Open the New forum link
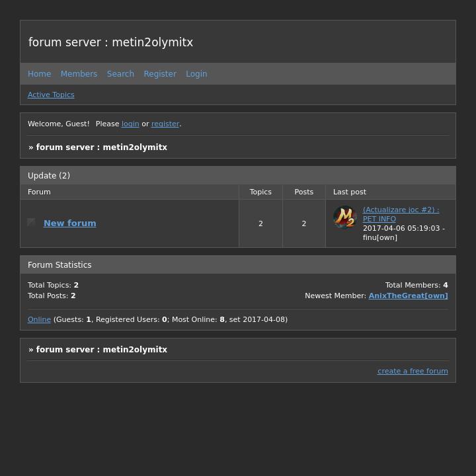Image resolution: width=476 pixels, height=476 pixels. tap(69, 223)
